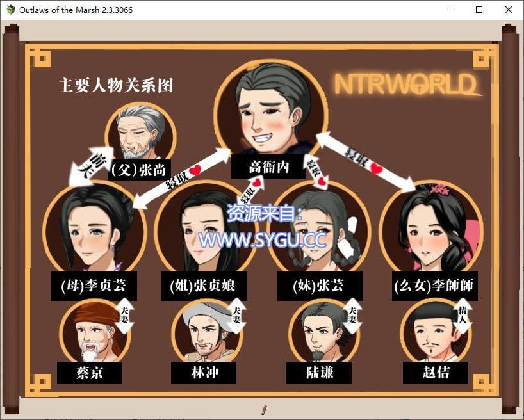
Task: Click the (母)李贞芸 name label
Action: point(94,286)
